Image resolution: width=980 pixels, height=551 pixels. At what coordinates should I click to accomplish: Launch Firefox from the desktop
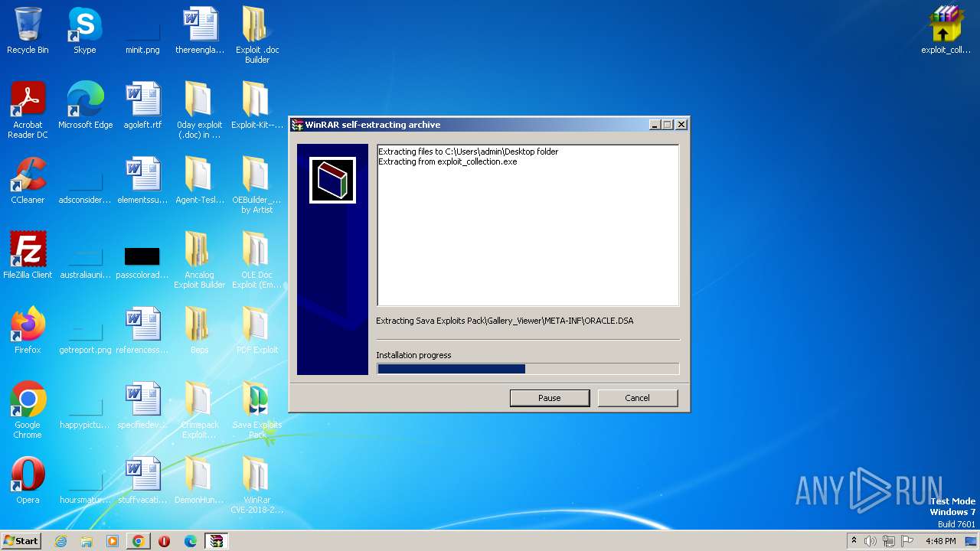[28, 331]
